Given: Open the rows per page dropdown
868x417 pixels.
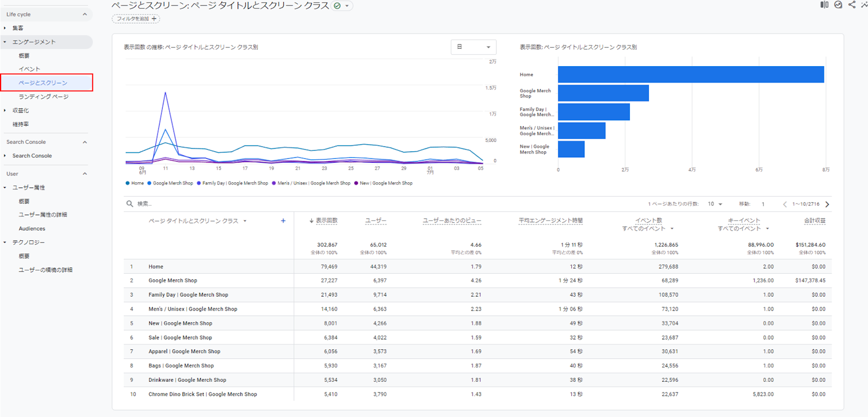Looking at the screenshot, I should pyautogui.click(x=715, y=204).
